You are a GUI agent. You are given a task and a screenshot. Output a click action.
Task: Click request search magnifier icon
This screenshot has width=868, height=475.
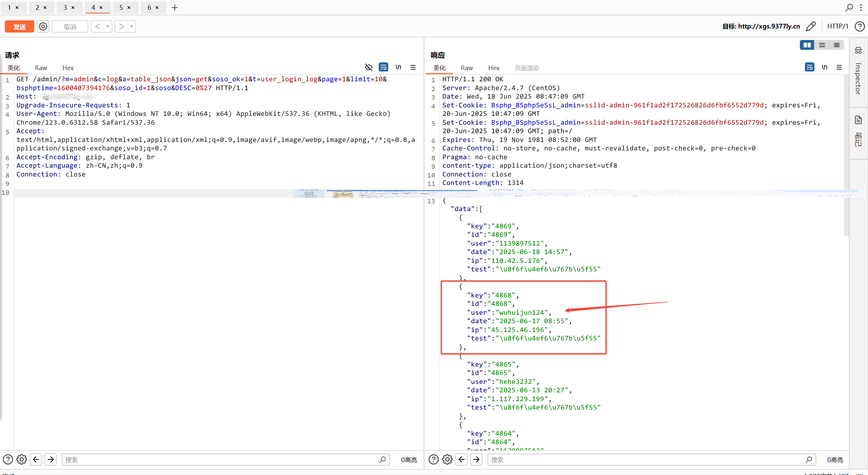(x=382, y=459)
